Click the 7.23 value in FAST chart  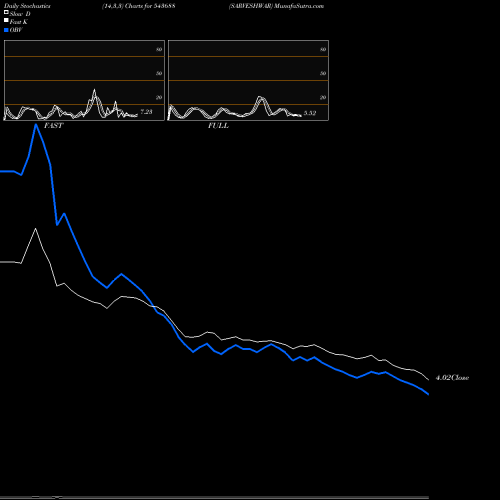point(146,112)
